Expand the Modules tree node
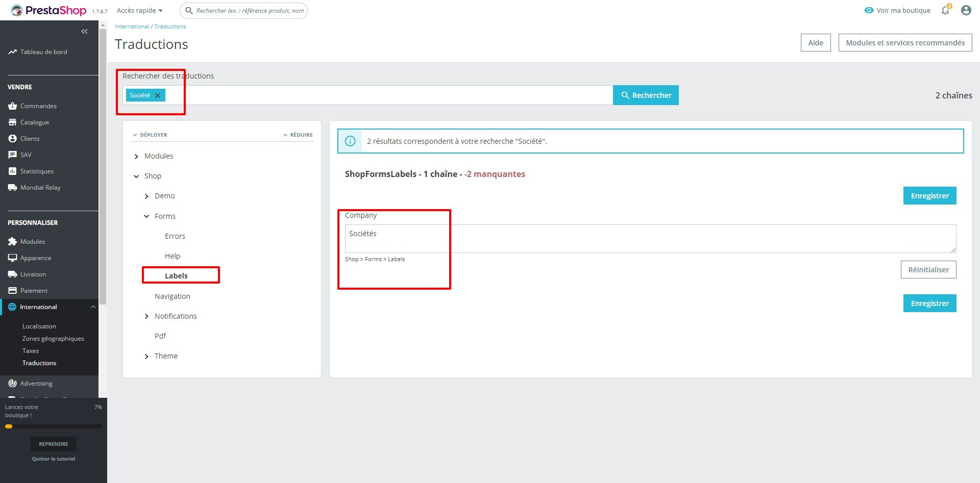This screenshot has width=980, height=483. point(136,157)
